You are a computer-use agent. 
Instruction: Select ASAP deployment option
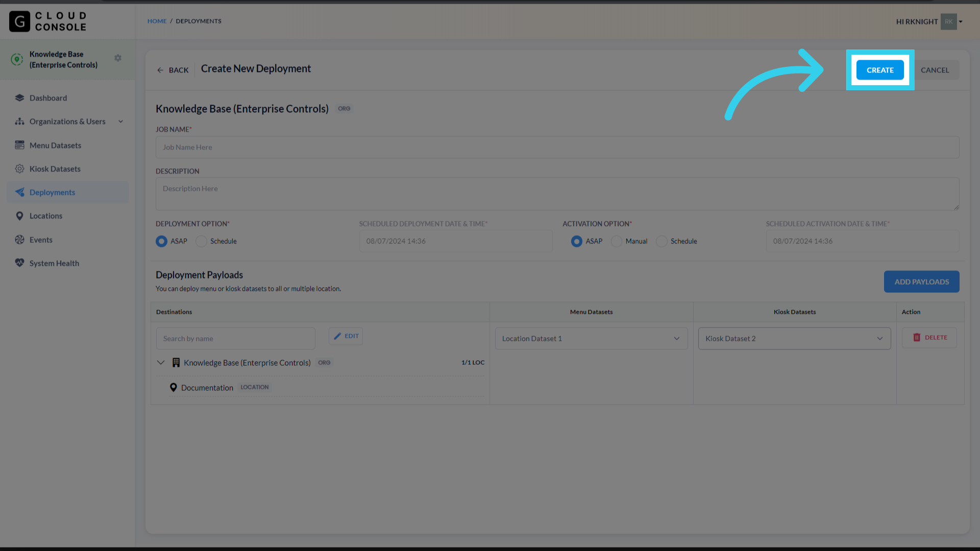pos(161,241)
